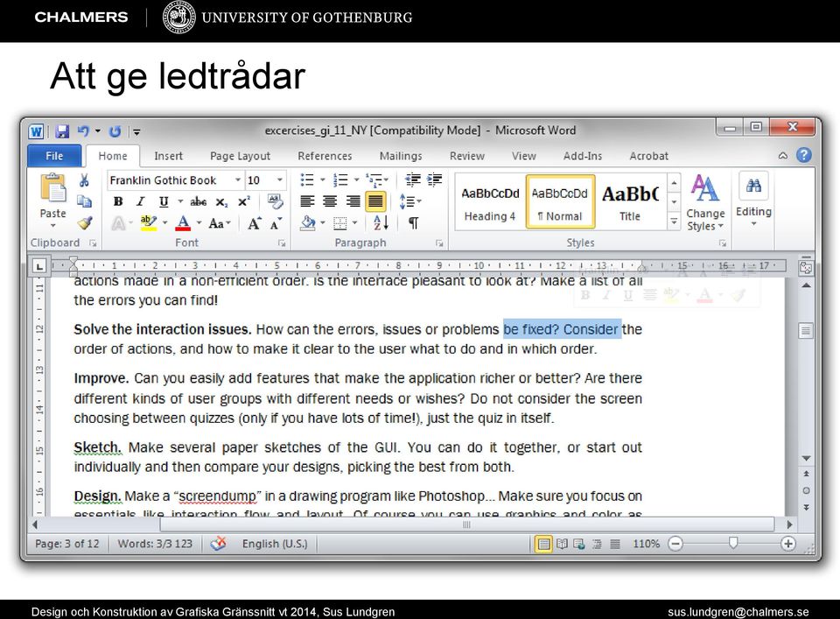840x619 pixels.
Task: Click the Words count in status bar
Action: pos(155,544)
